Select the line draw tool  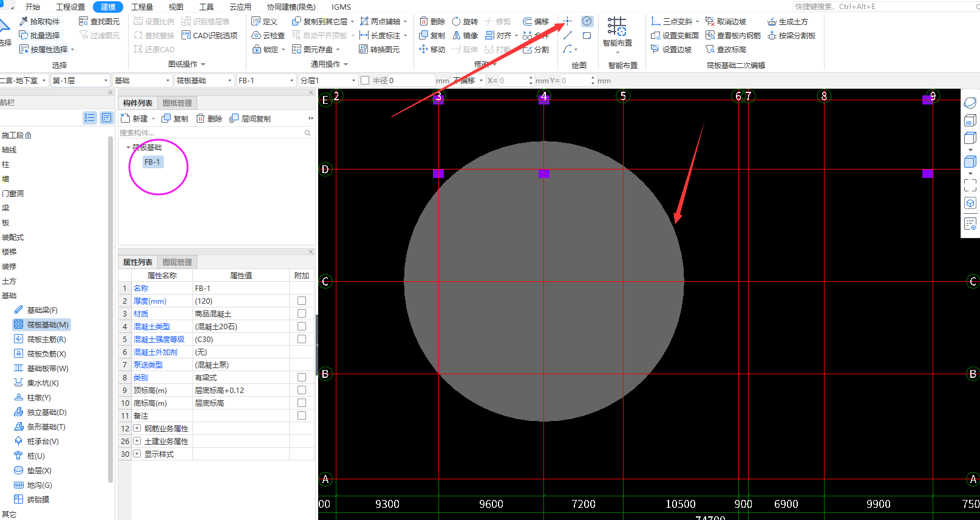click(568, 35)
